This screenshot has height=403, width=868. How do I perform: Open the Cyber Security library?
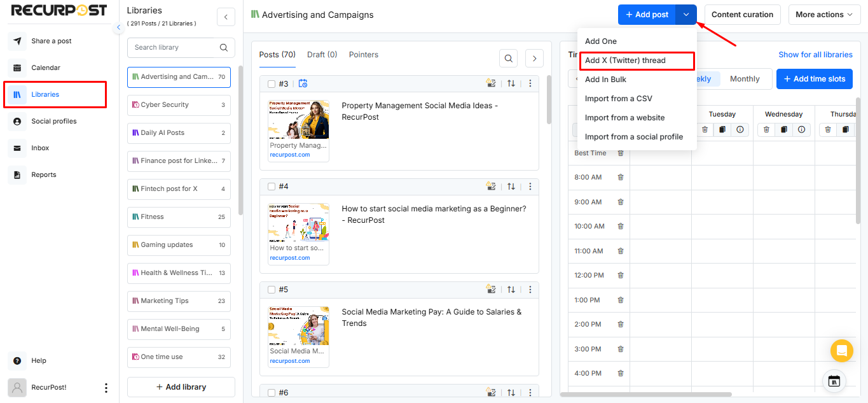(x=179, y=105)
